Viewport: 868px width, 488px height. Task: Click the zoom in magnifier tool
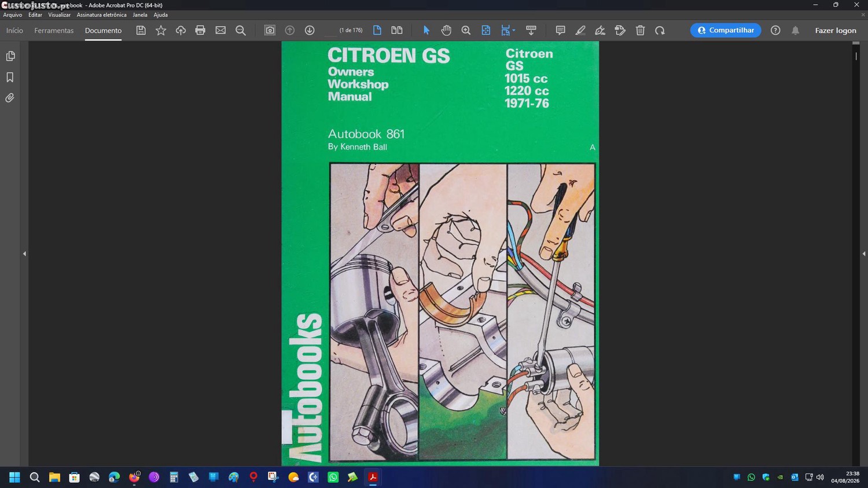466,30
